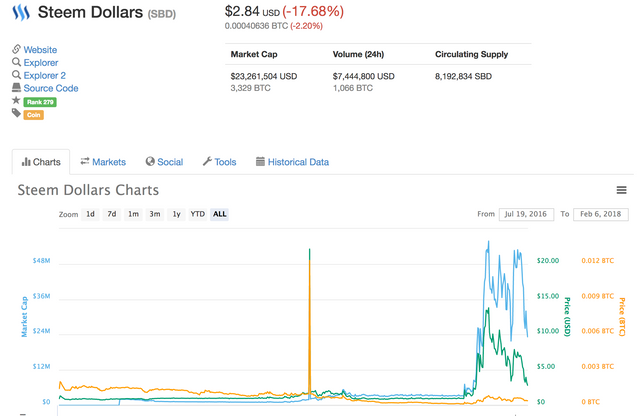Select the 1y zoom range

click(x=176, y=214)
